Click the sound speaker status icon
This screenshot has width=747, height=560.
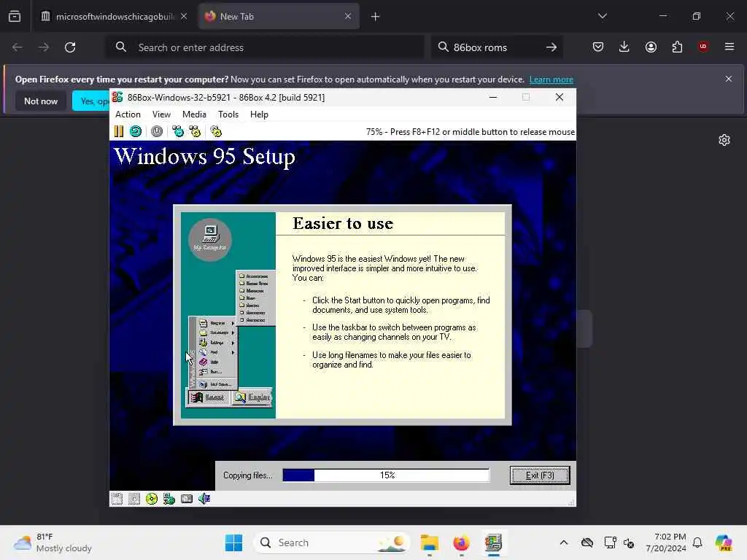pyautogui.click(x=204, y=499)
